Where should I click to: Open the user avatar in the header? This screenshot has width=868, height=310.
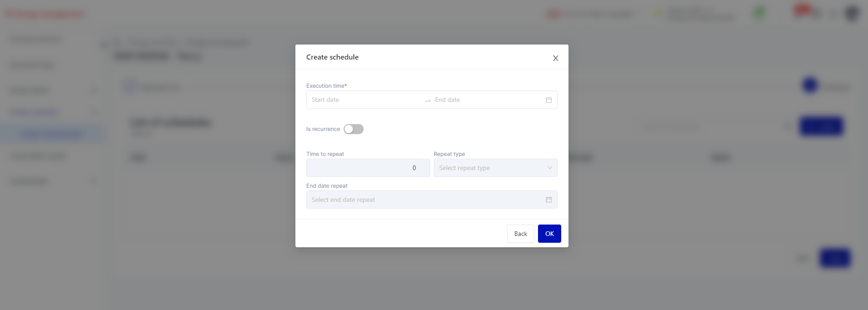click(x=852, y=14)
